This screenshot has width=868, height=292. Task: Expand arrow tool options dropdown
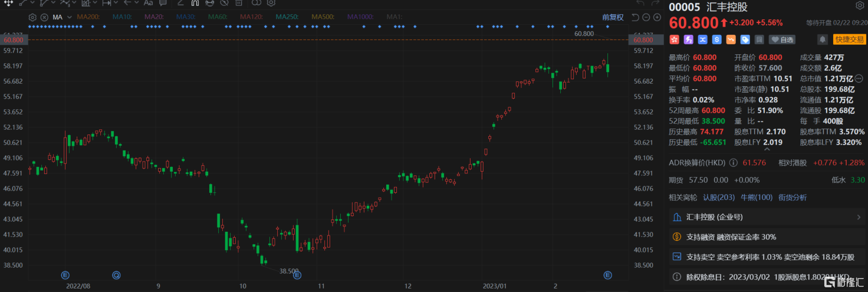click(136, 3)
